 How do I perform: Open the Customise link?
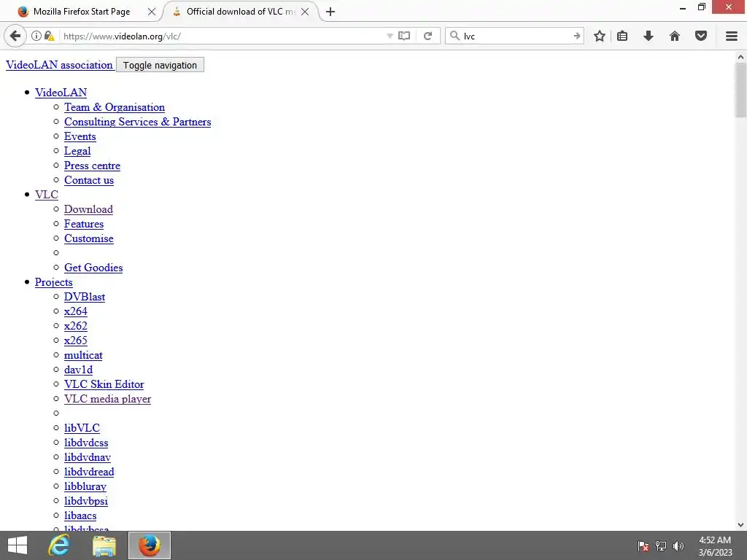(88, 238)
